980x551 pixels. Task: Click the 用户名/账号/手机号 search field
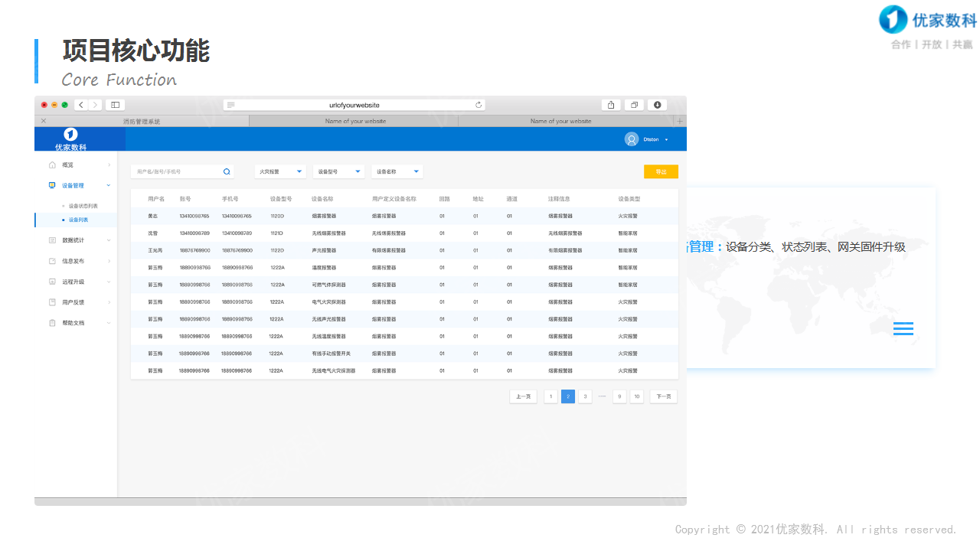pyautogui.click(x=176, y=172)
